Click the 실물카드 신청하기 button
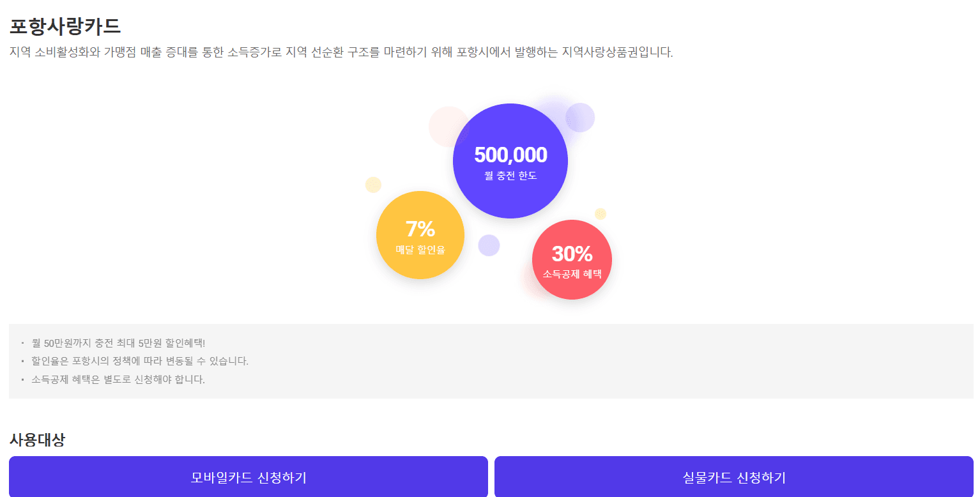 (733, 477)
